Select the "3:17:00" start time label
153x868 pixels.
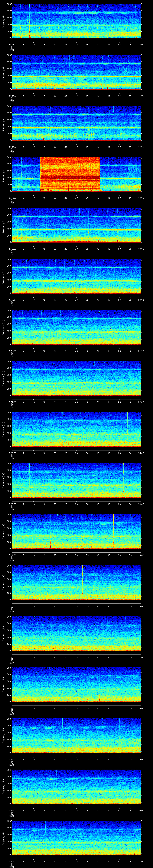coord(12,198)
